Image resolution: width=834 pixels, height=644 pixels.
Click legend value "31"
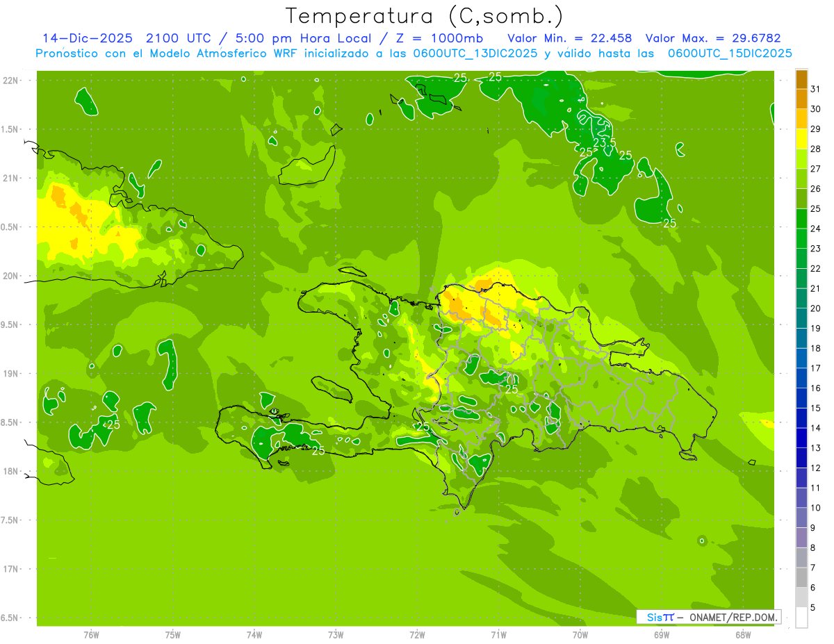[816, 89]
